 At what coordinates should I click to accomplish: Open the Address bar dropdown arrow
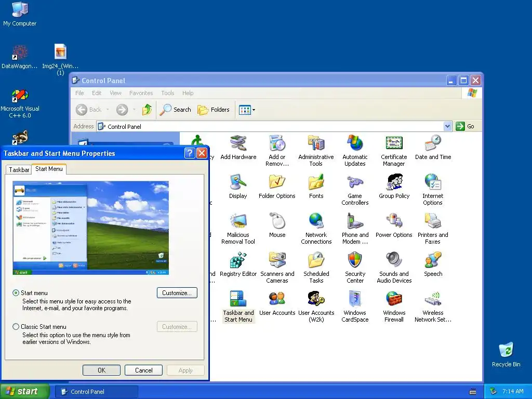[447, 127]
